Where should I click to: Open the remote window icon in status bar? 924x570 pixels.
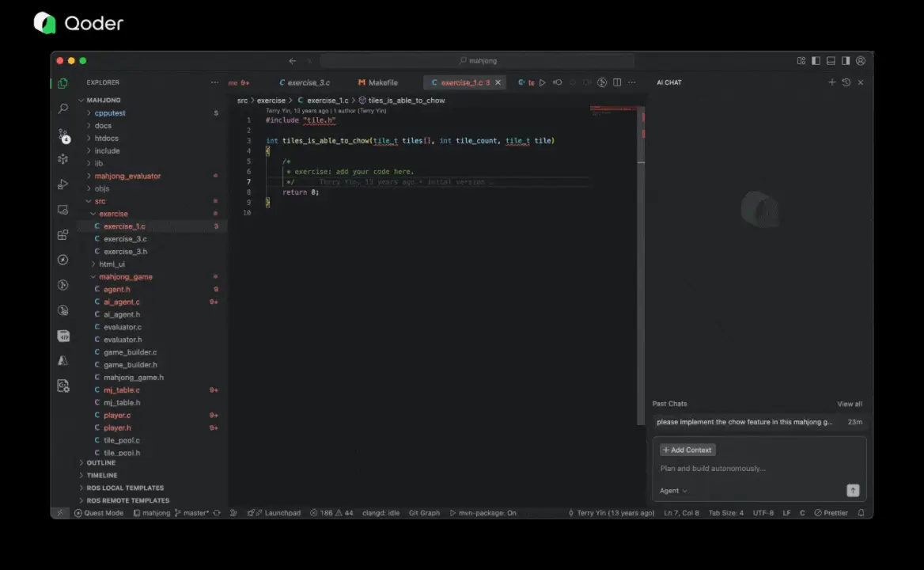pyautogui.click(x=59, y=513)
